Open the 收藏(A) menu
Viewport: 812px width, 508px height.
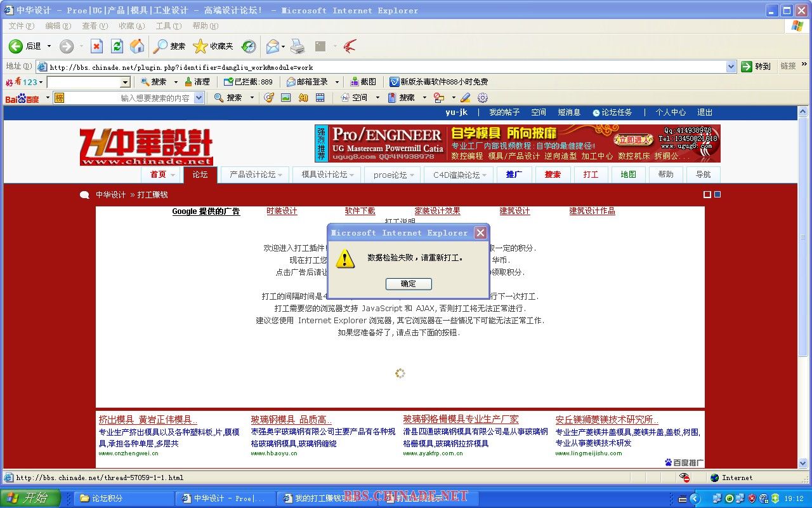pos(132,26)
